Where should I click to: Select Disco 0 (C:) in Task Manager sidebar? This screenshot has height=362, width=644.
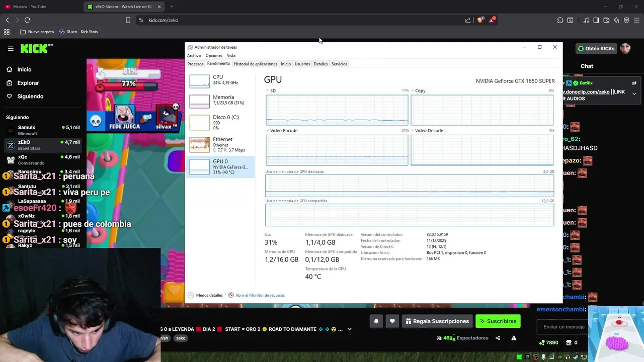(x=220, y=122)
